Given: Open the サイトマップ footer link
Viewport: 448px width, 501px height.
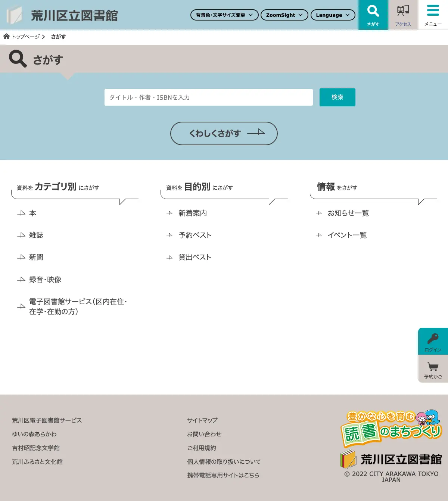Looking at the screenshot, I should 202,420.
